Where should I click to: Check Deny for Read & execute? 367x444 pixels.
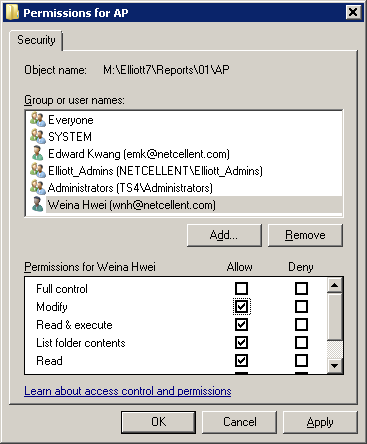[301, 324]
